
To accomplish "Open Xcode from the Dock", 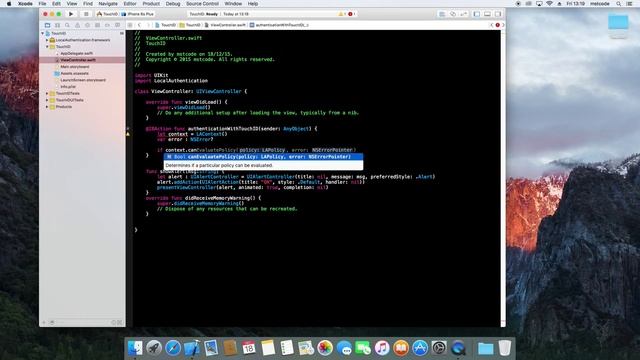I will click(x=192, y=348).
